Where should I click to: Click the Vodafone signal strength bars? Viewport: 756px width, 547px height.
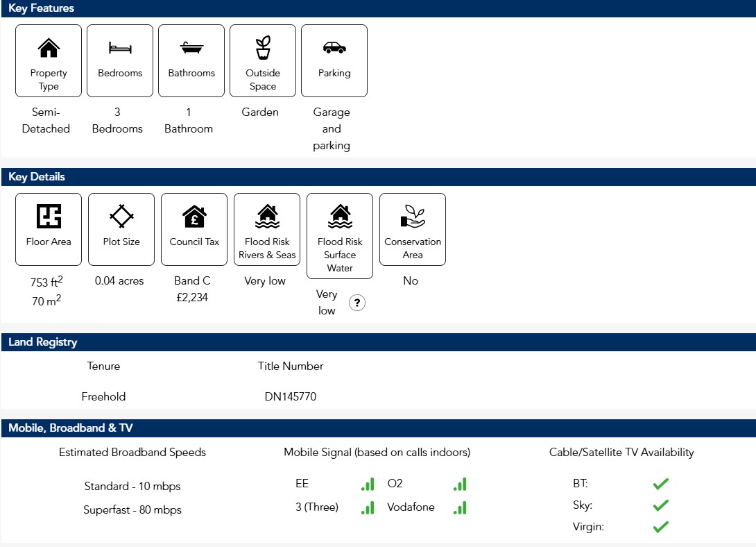459,507
